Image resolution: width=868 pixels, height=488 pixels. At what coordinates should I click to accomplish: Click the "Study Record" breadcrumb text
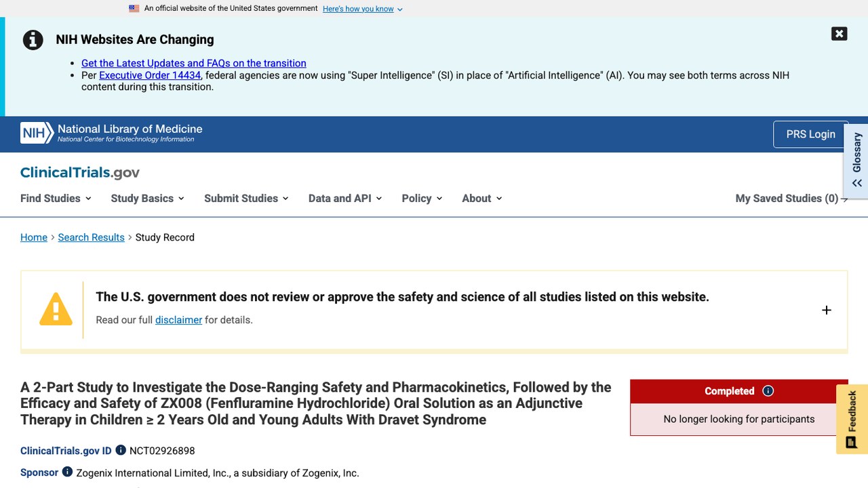click(165, 237)
